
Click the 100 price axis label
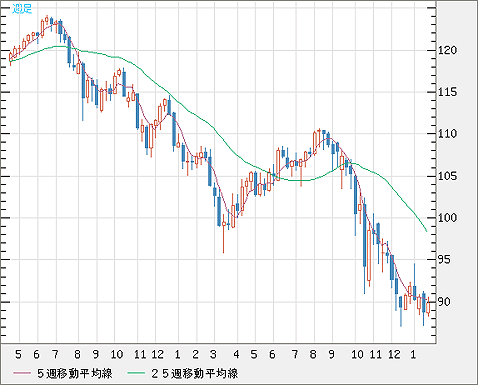pos(447,218)
